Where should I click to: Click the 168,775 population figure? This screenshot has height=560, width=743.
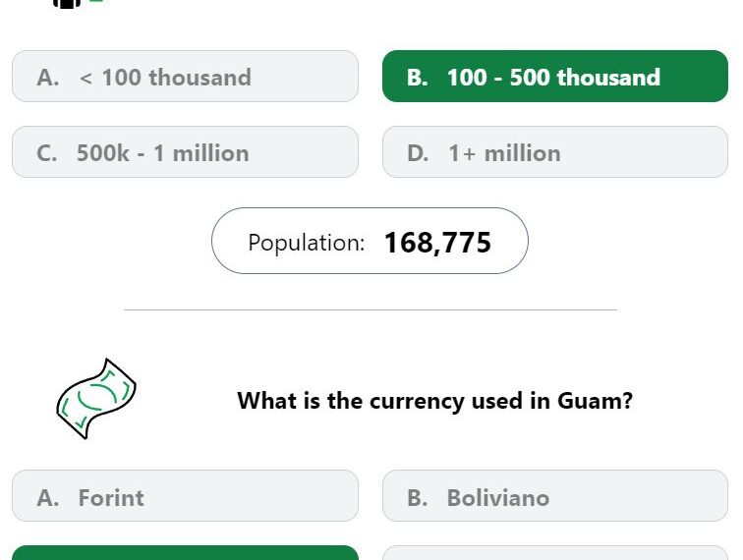pyautogui.click(x=437, y=243)
